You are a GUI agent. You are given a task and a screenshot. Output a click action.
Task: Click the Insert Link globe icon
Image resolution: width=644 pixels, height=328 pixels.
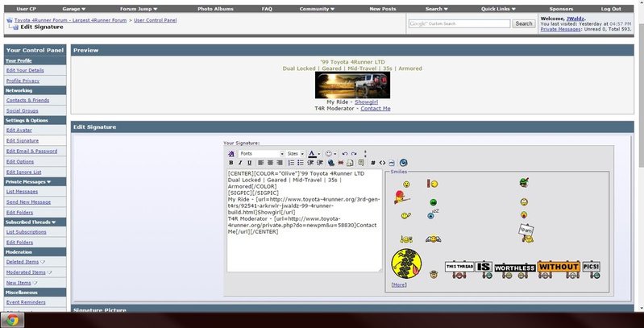331,163
